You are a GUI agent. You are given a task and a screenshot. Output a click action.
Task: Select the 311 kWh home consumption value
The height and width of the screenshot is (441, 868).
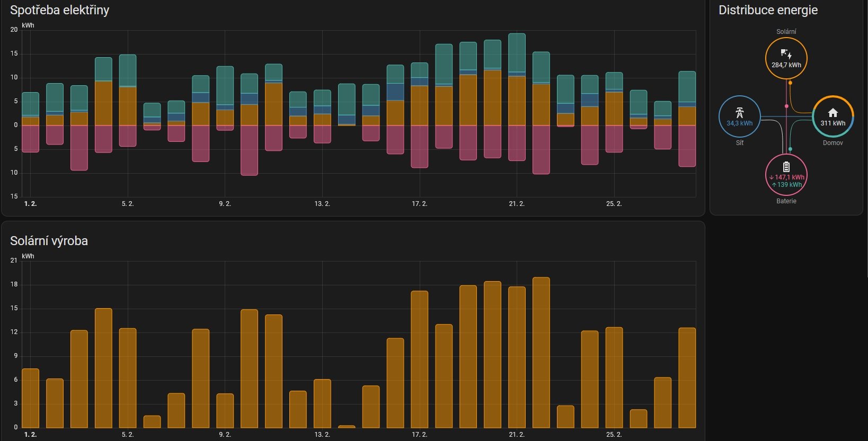[832, 123]
